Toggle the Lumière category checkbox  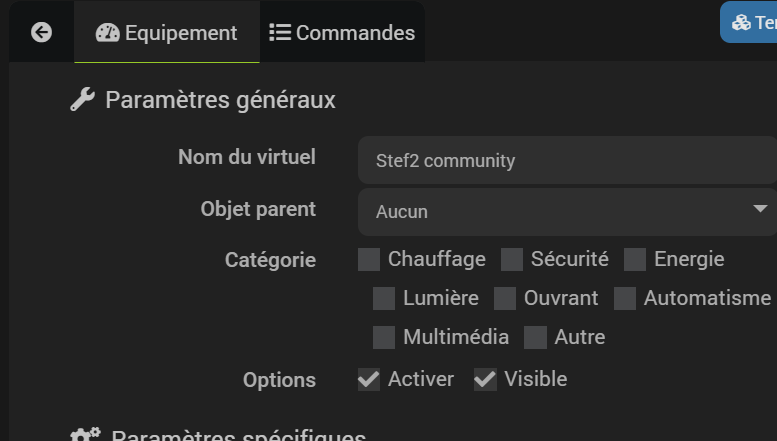(384, 298)
